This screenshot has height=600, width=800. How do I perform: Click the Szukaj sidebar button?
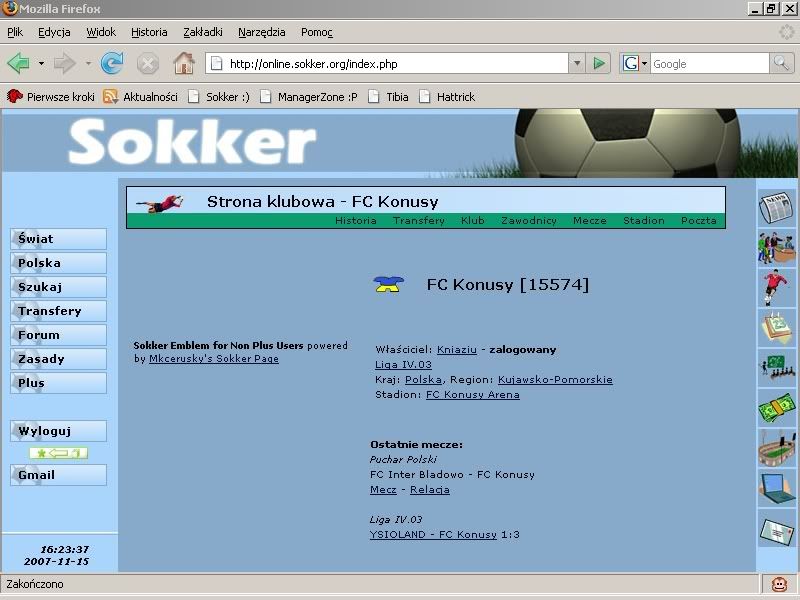[58, 287]
